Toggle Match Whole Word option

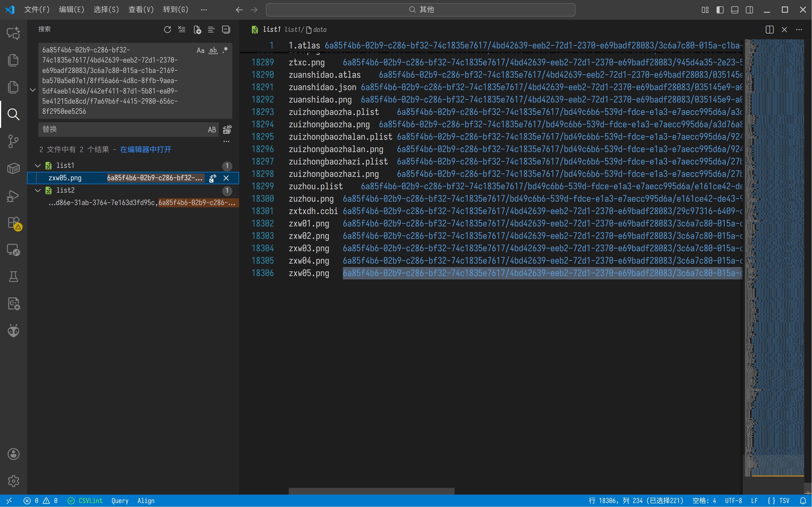tap(213, 50)
